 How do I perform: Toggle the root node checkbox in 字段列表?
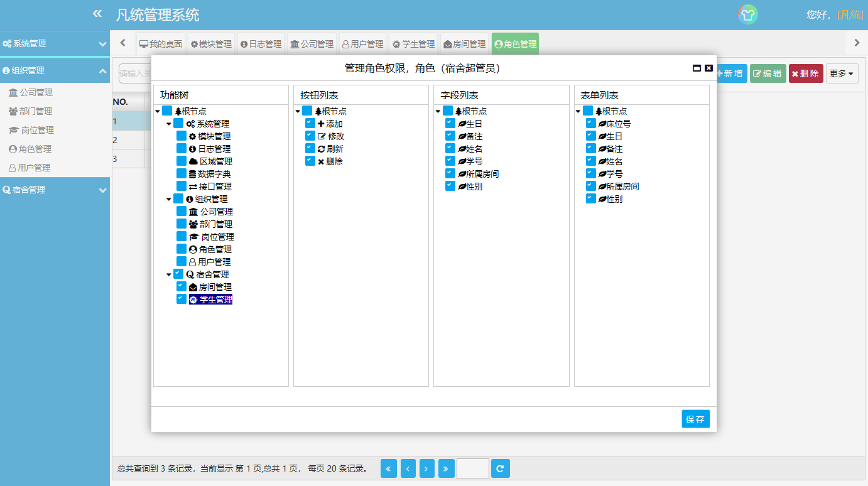click(448, 111)
